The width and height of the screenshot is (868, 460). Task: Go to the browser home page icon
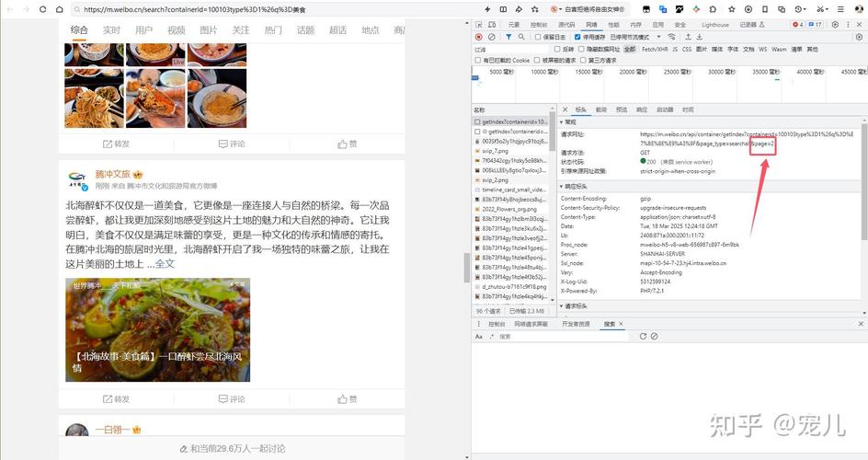60,9
